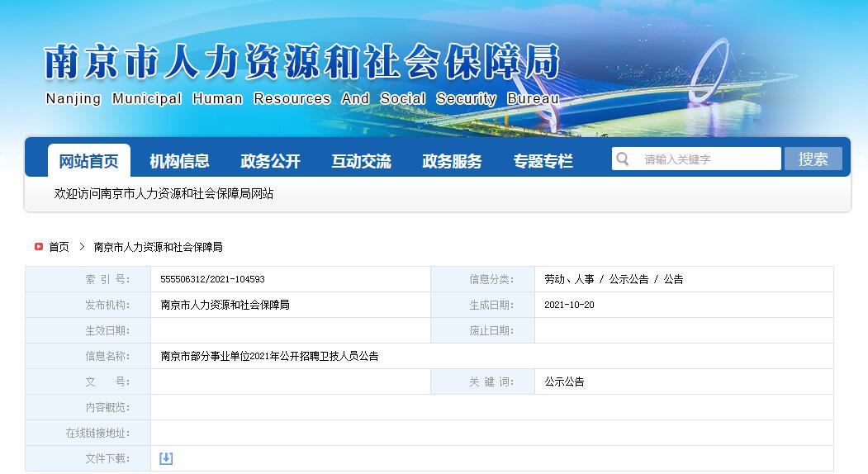
Task: Go to the 政务公开 section
Action: 270,161
